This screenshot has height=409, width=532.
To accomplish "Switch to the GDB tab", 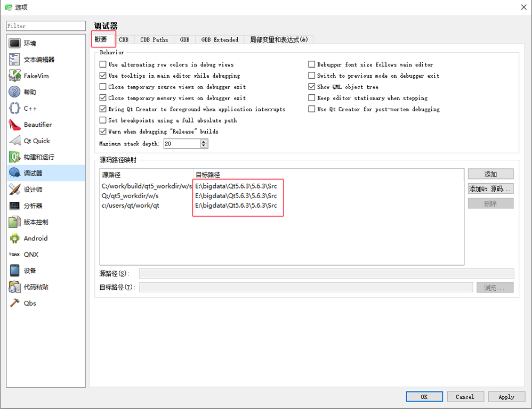I will (184, 39).
